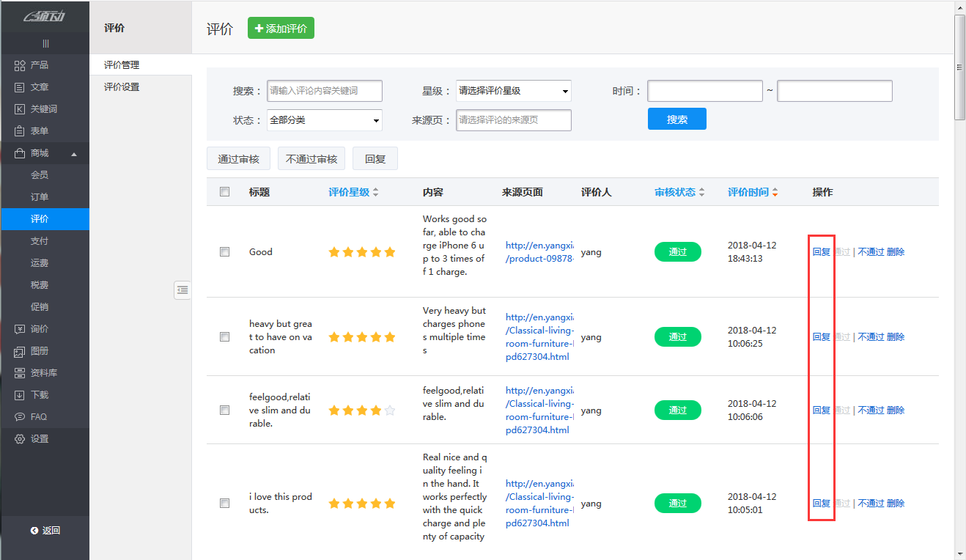Open the 产品 section in the sidebar

(x=37, y=65)
